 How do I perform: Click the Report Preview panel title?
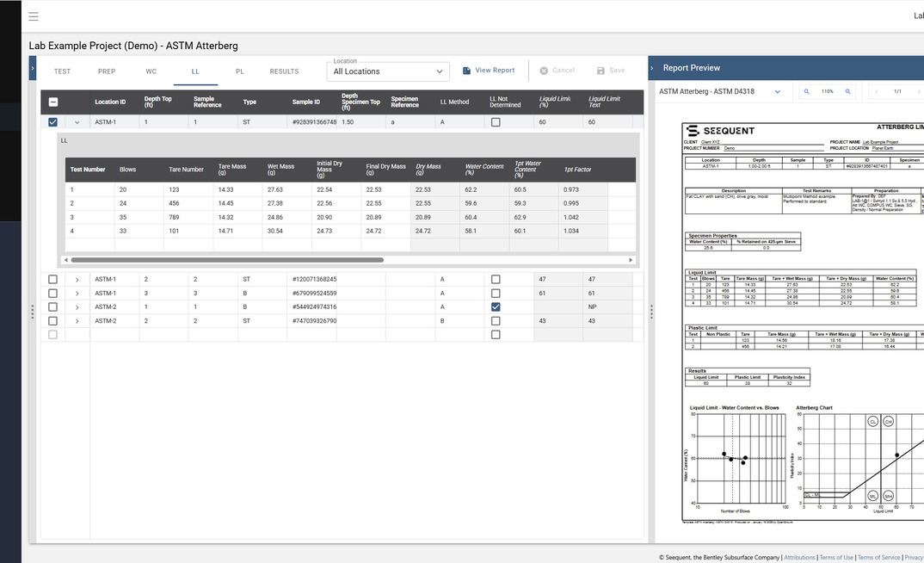pos(691,68)
